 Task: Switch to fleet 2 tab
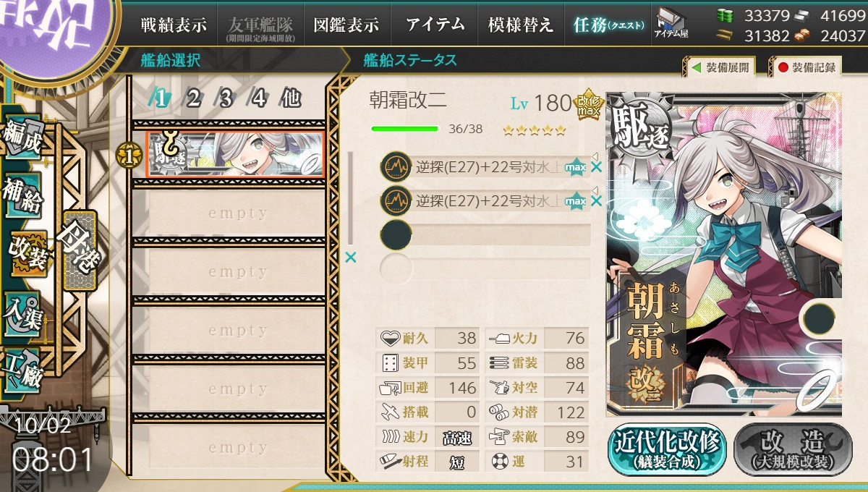point(193,99)
